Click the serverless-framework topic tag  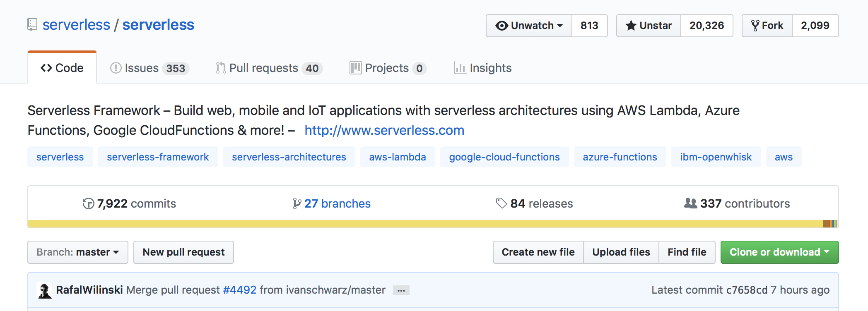158,157
